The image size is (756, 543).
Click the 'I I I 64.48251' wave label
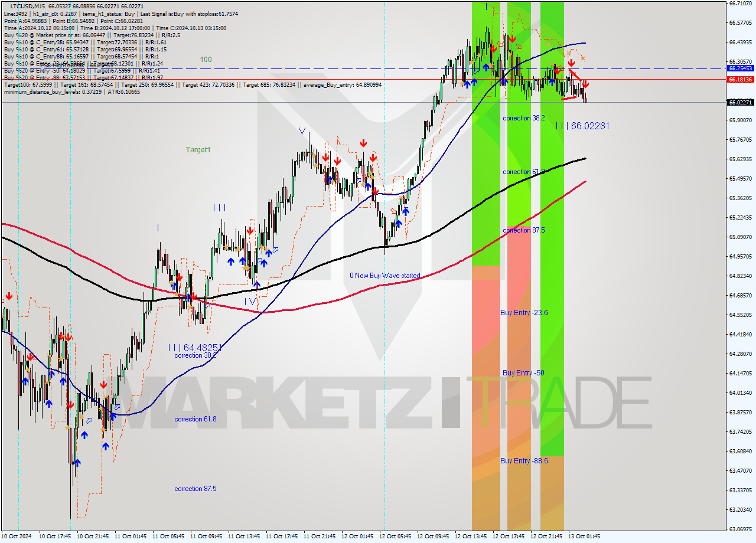tap(195, 348)
